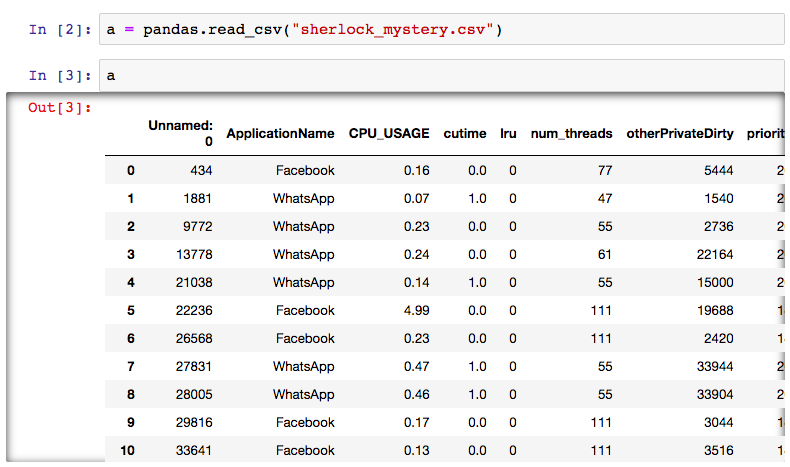Click the lru column header

(508, 134)
